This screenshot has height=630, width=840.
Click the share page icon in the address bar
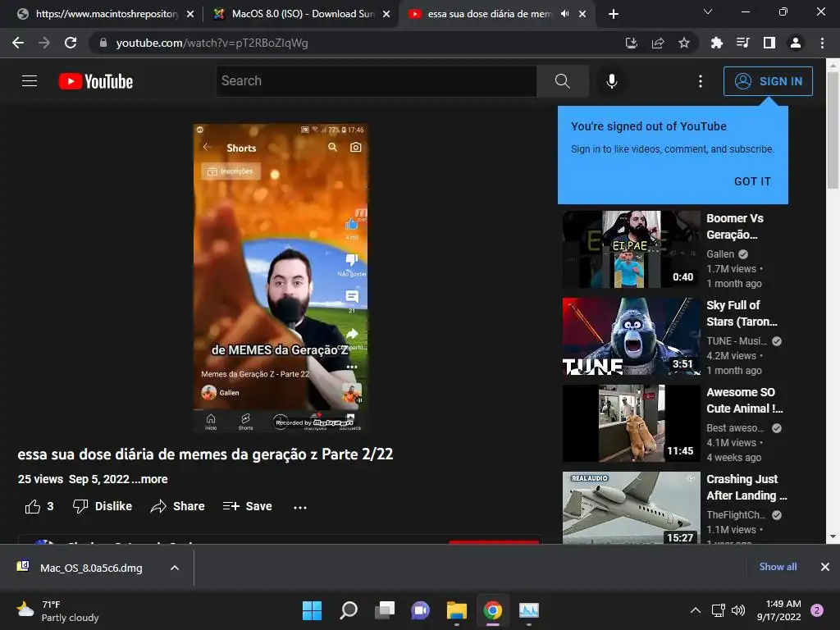coord(658,43)
